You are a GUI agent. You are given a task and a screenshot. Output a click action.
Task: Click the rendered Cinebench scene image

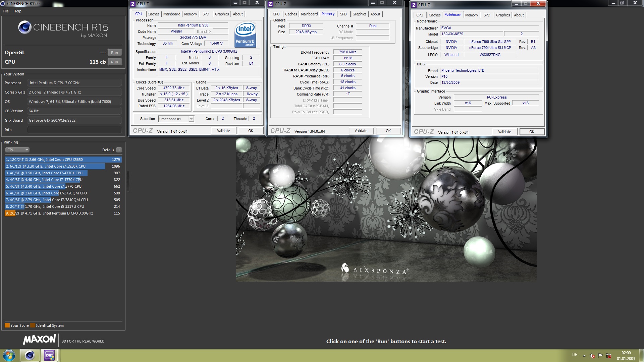point(386,210)
